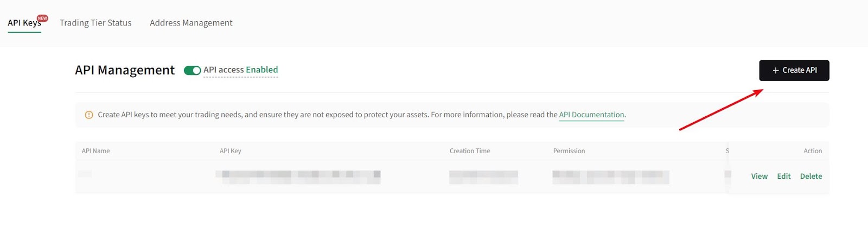Click the API Key column header
The width and height of the screenshot is (868, 245).
click(x=230, y=151)
